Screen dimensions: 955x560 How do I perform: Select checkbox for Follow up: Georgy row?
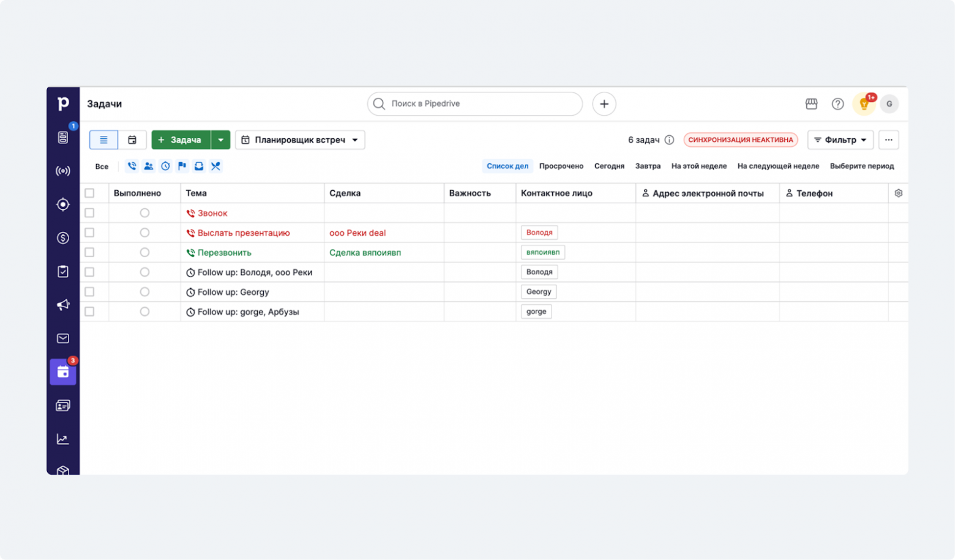coord(91,291)
